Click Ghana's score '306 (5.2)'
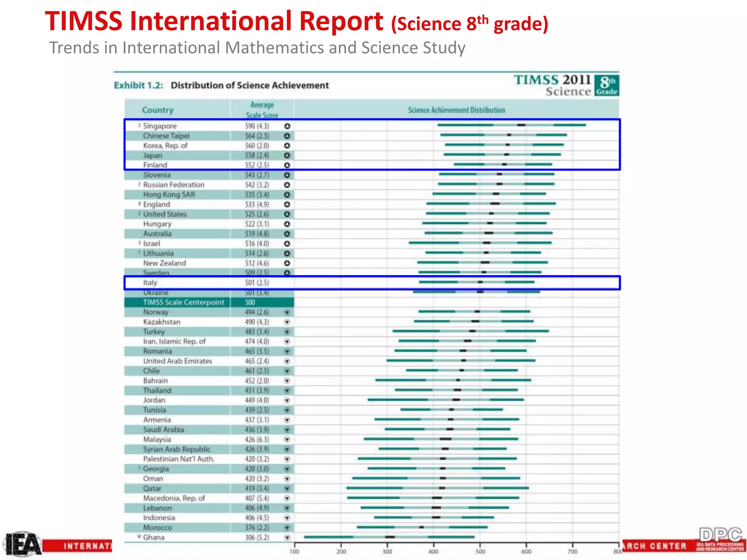The image size is (747, 560). coord(257,537)
